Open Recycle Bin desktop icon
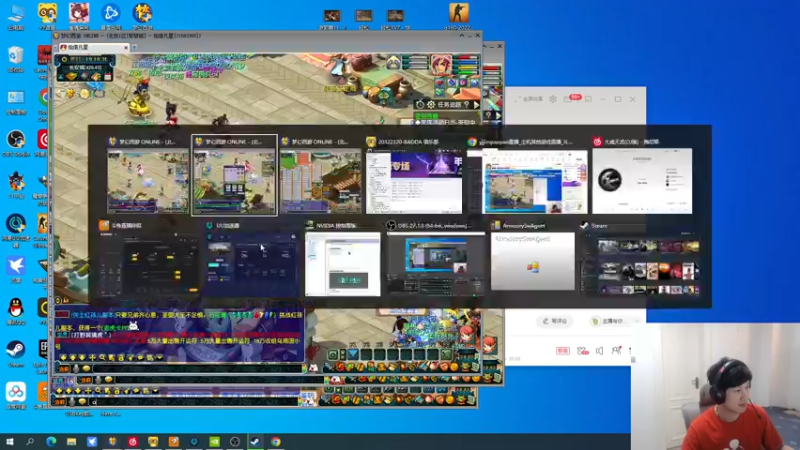Image resolution: width=800 pixels, height=450 pixels. [x=16, y=58]
